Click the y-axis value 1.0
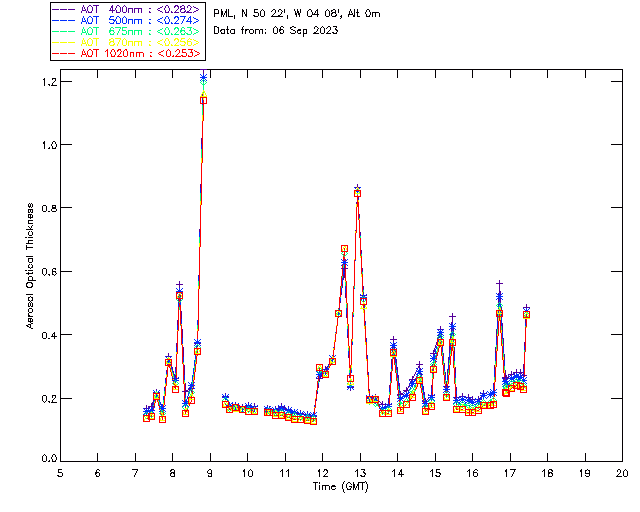The image size is (640, 512). point(49,145)
